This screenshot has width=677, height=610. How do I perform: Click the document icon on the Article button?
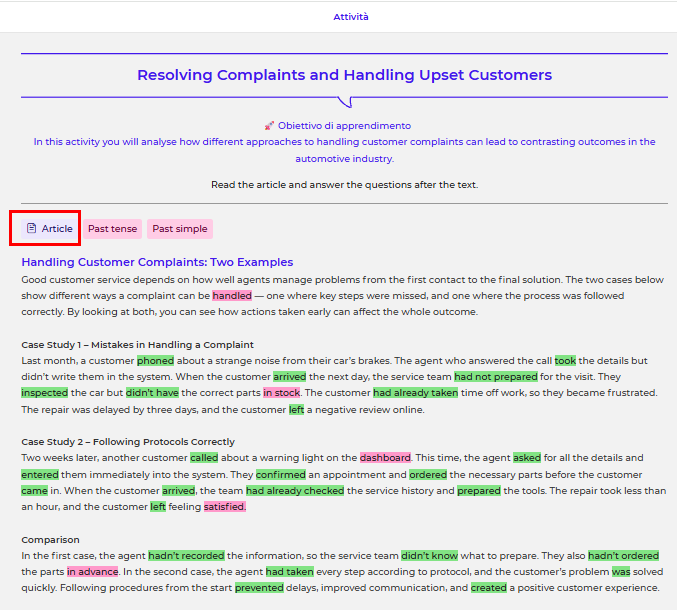coord(31,229)
